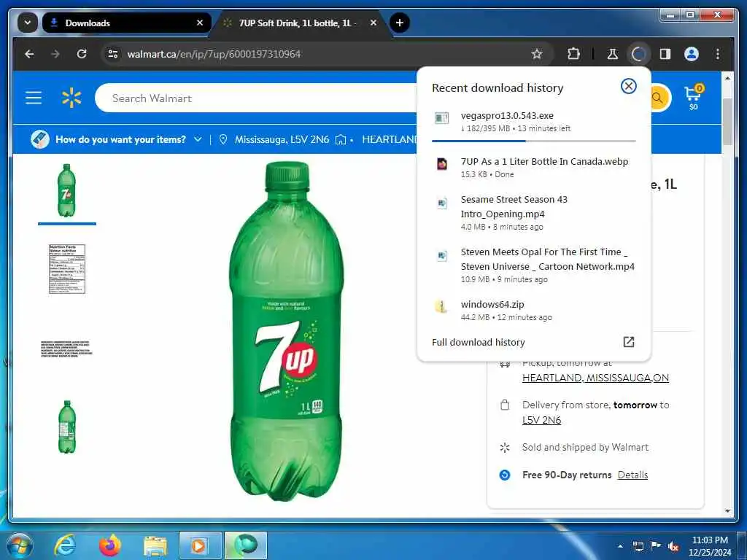Open HEARTLAND, MISSISSAUGA,ON pickup link
The height and width of the screenshot is (560, 747).
coord(595,378)
